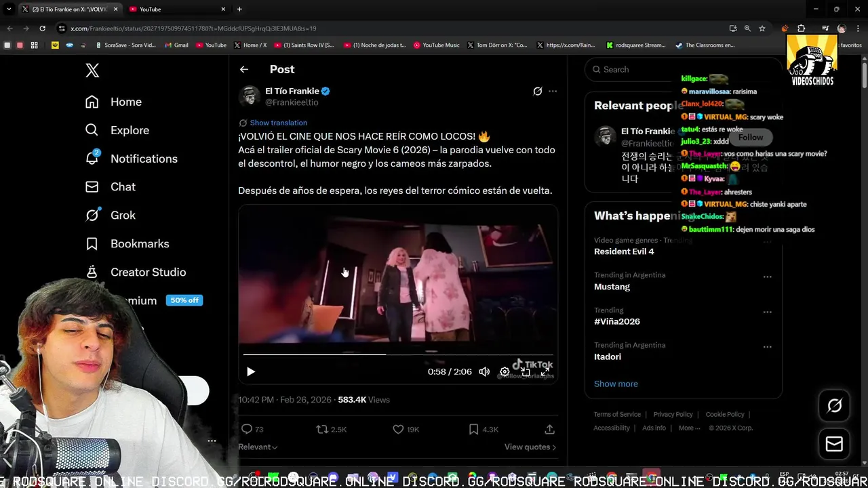Open Resident Evil 4 trending topic
The image size is (868, 488).
coord(624,251)
